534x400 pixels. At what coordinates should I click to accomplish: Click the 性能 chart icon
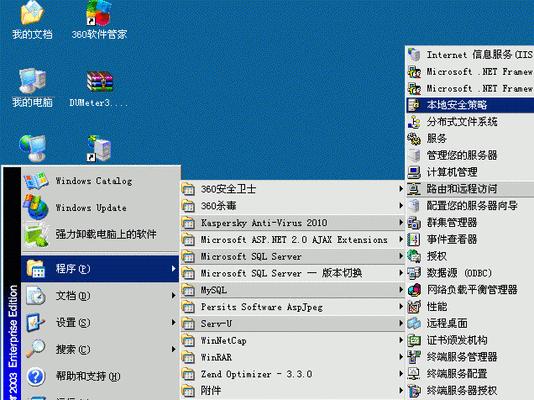pyautogui.click(x=414, y=306)
